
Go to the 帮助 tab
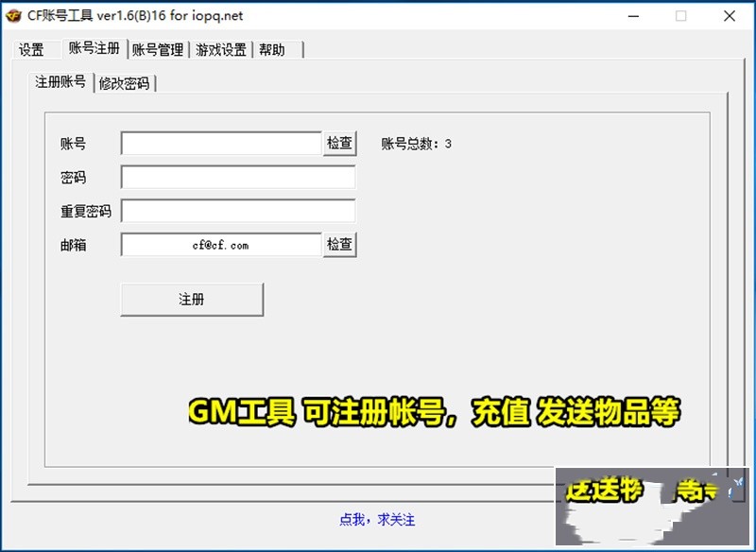[272, 50]
